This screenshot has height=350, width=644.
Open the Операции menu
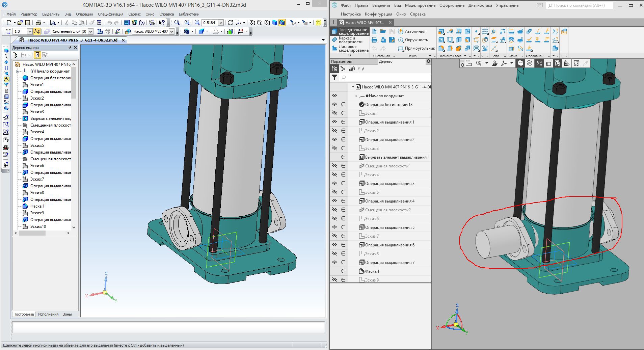tap(84, 14)
